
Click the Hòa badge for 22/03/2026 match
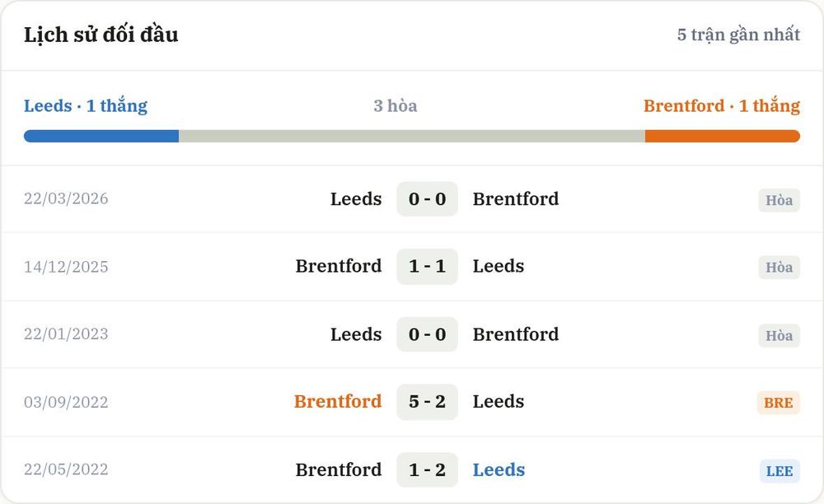tap(779, 200)
